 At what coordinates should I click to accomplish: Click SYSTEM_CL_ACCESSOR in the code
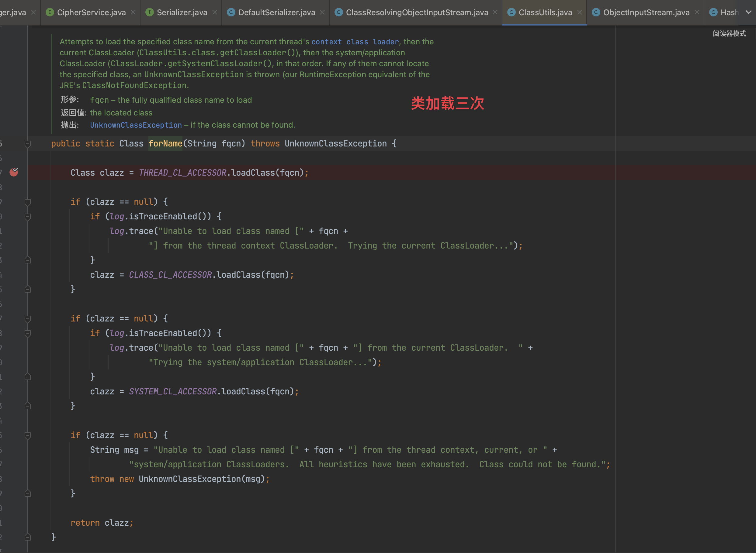(173, 391)
